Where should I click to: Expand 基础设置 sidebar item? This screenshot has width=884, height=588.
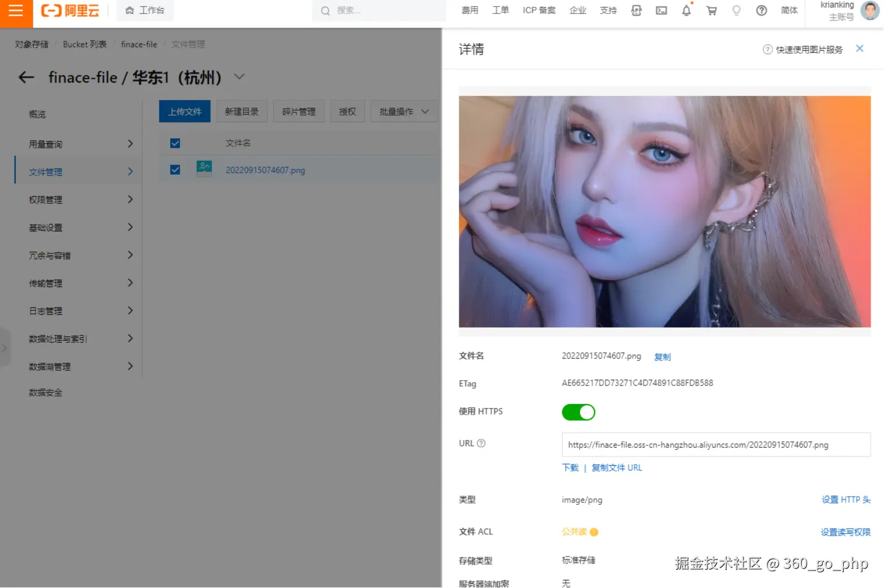pos(79,228)
